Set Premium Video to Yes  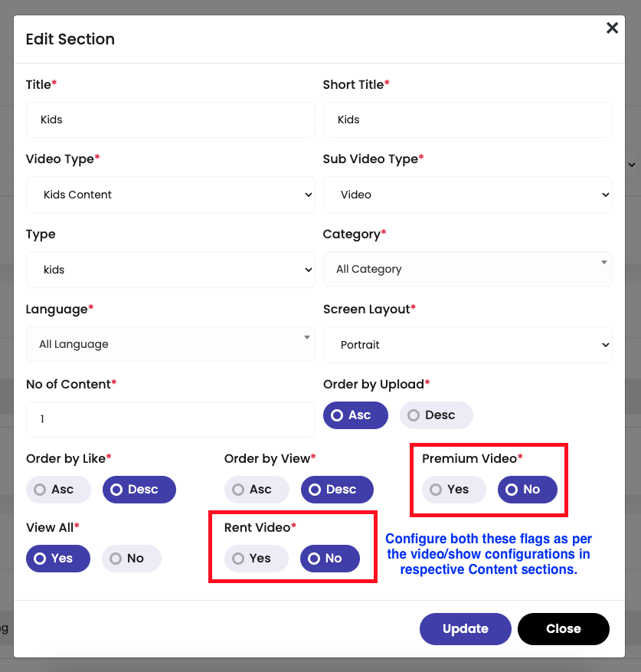tap(454, 490)
